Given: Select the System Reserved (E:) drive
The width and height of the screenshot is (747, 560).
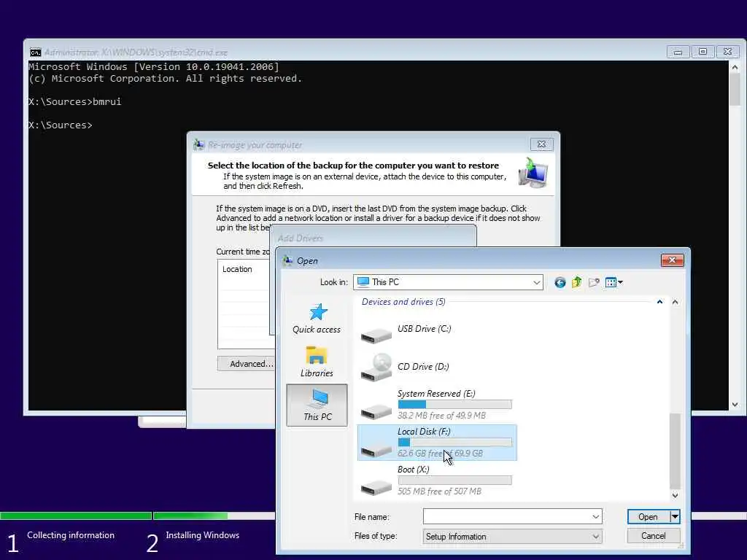Looking at the screenshot, I should (436, 404).
